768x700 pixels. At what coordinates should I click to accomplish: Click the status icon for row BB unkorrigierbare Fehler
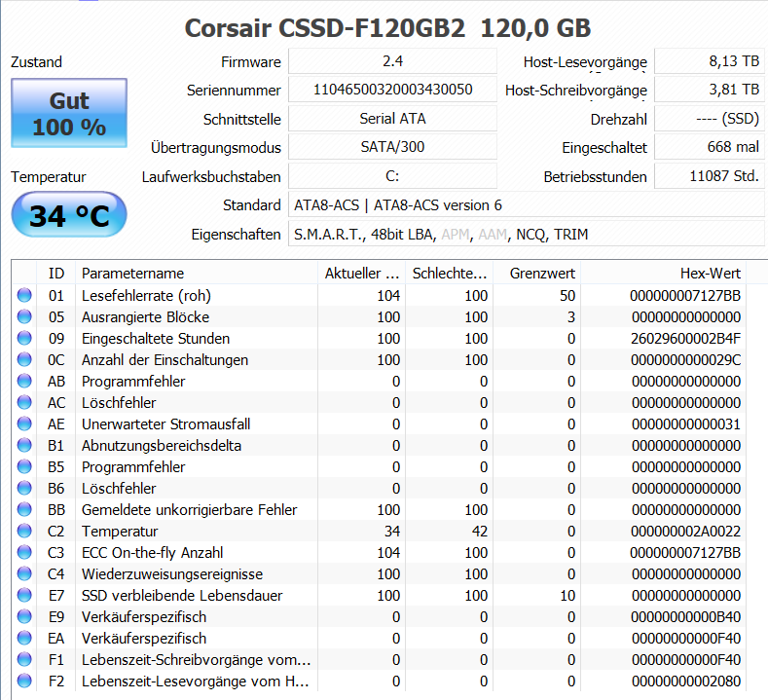[24, 509]
